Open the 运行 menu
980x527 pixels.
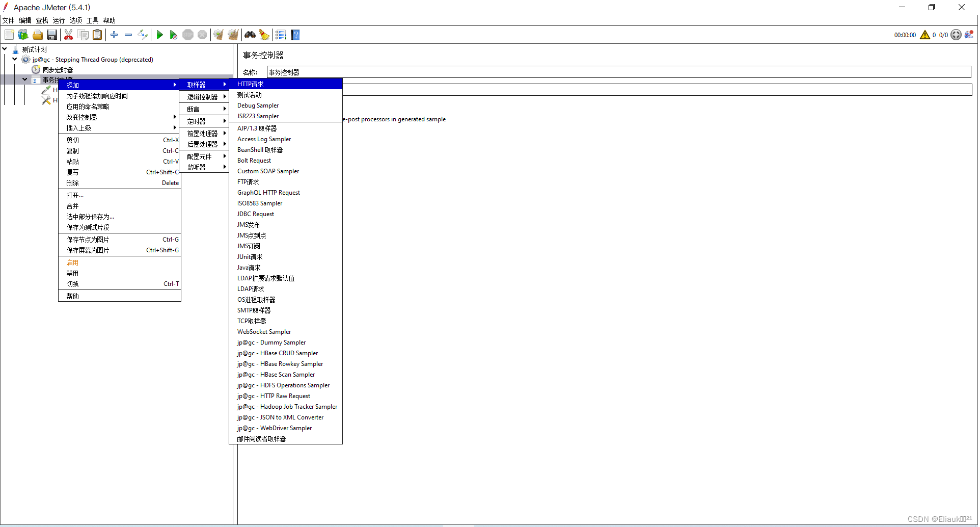pos(59,20)
